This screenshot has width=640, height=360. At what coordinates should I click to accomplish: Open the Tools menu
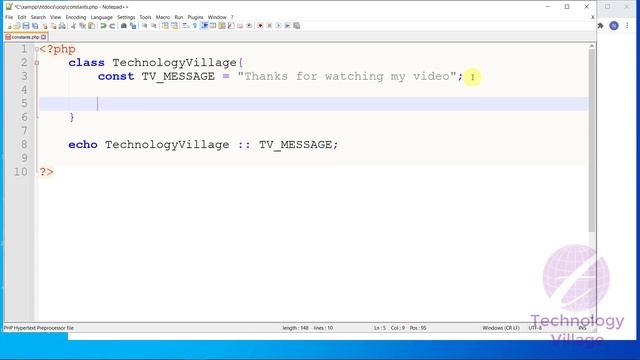(x=145, y=17)
